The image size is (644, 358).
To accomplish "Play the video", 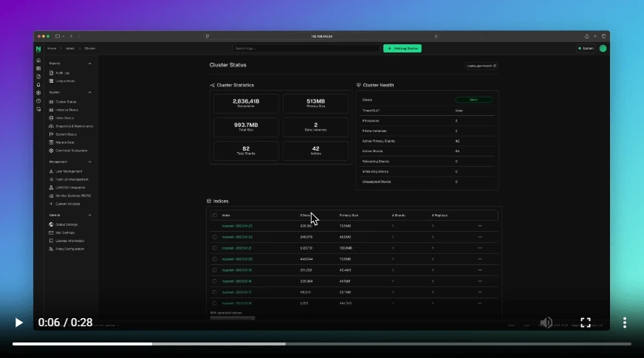I will pos(19,323).
